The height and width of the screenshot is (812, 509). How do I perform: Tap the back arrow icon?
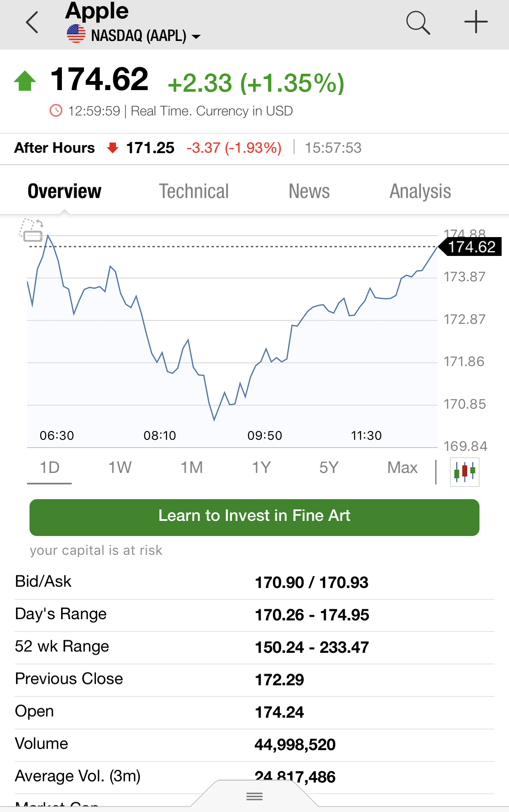32,23
